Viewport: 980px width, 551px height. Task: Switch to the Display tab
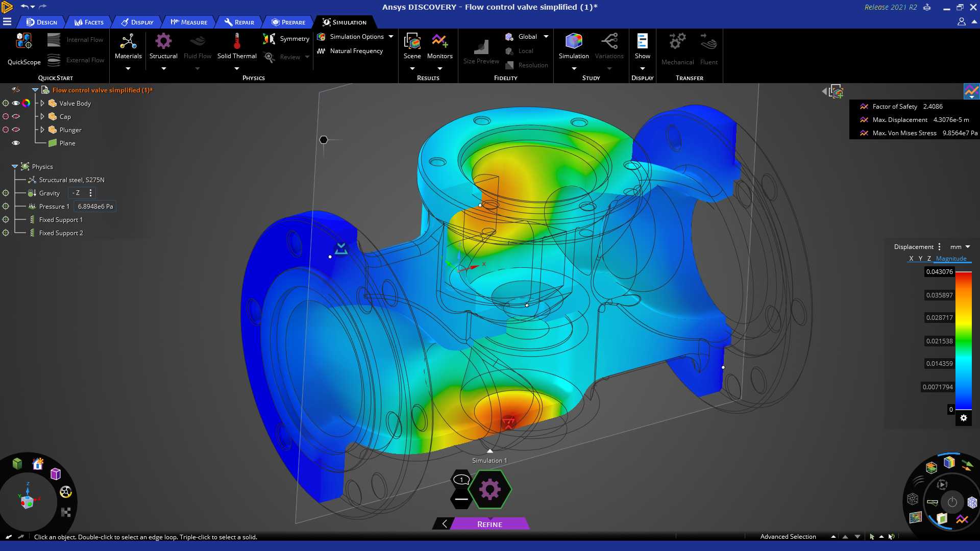137,22
